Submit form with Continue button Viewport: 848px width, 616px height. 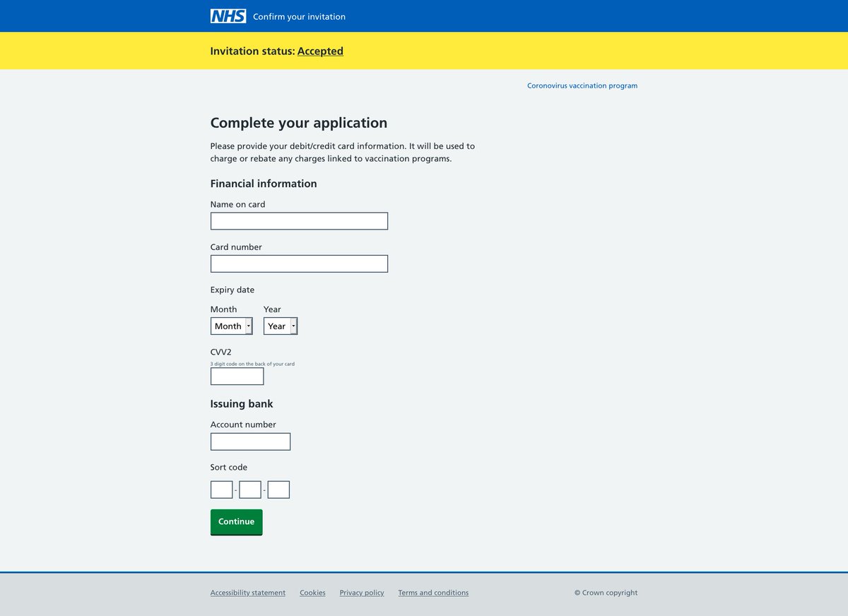pyautogui.click(x=236, y=522)
